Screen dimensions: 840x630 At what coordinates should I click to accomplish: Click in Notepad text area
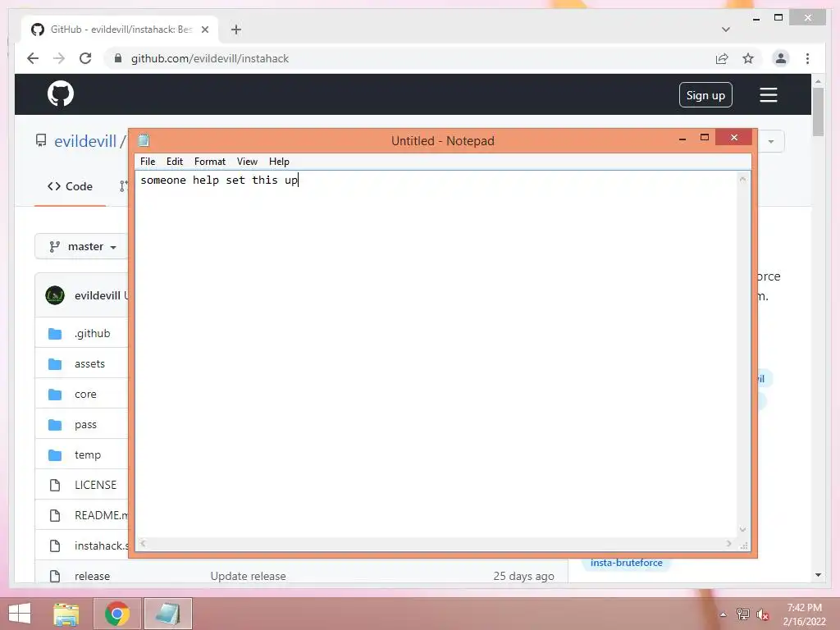point(436,354)
